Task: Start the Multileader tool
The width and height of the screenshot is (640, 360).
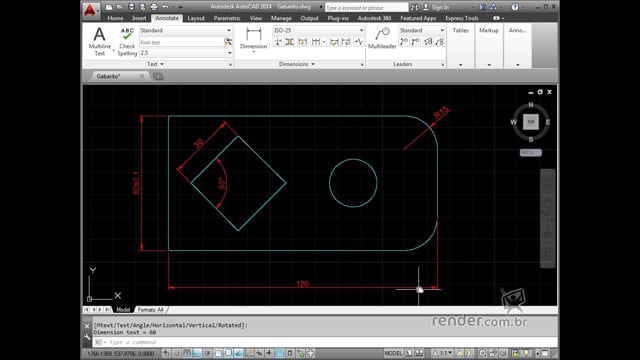Action: coord(382,38)
